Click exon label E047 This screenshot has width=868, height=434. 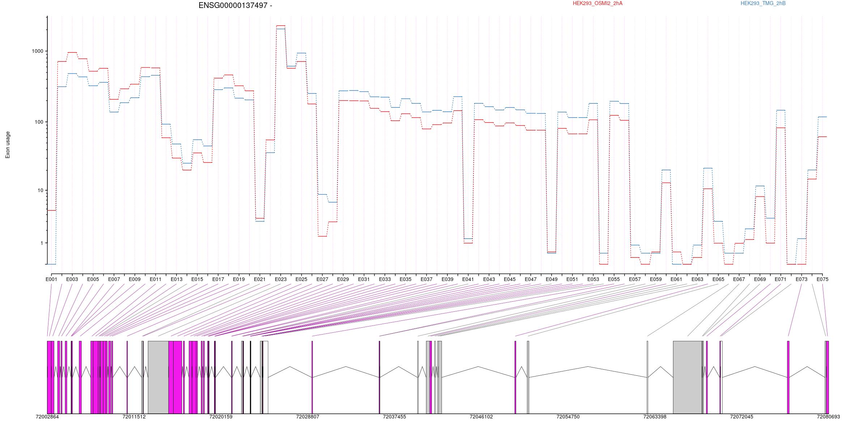pos(531,279)
